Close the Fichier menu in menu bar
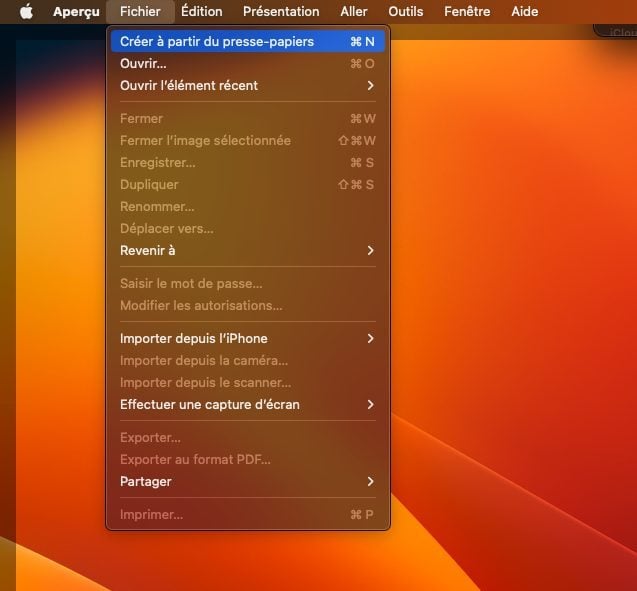 click(x=140, y=11)
